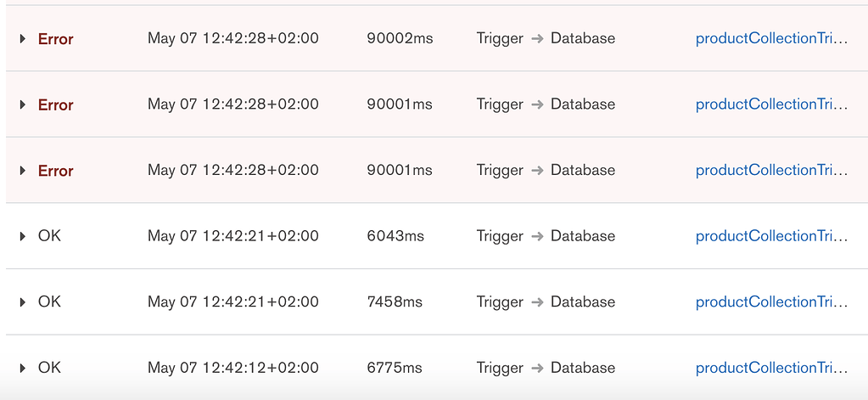Viewport: 868px width, 400px height.
Task: Click the Error status label in the 90002ms row
Action: 56,39
